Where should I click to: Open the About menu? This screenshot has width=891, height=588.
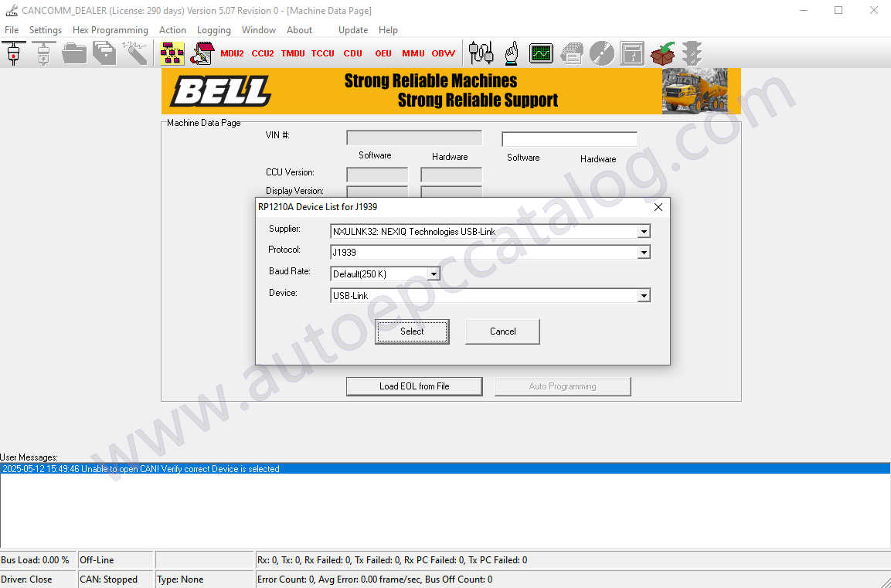300,30
